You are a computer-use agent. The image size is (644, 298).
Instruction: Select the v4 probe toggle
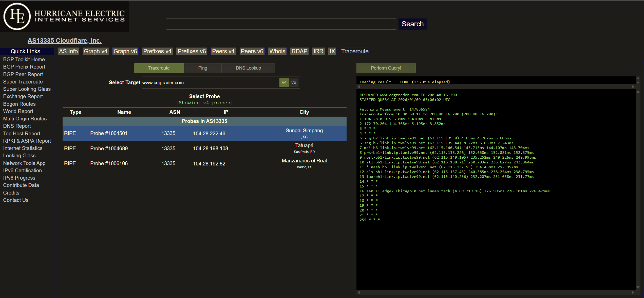pyautogui.click(x=284, y=82)
